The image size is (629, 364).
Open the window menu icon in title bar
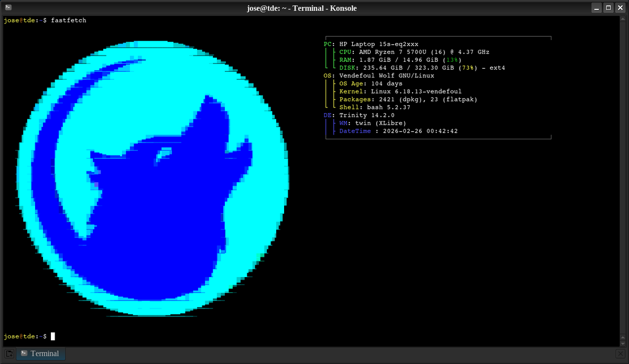tap(8, 8)
